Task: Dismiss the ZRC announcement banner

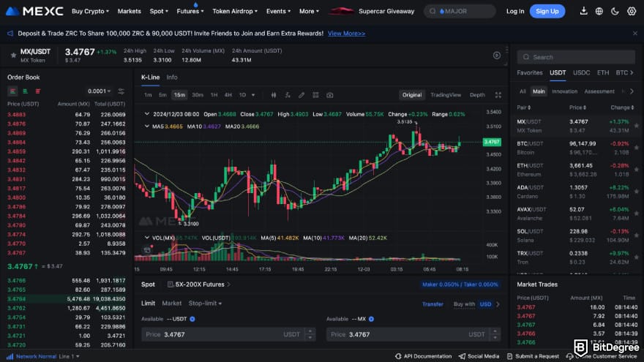Action: (635, 33)
